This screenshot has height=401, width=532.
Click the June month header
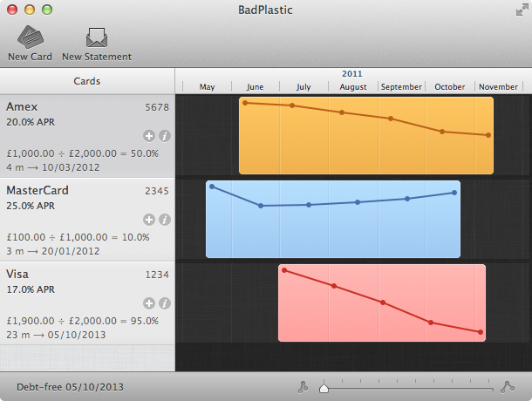256,87
